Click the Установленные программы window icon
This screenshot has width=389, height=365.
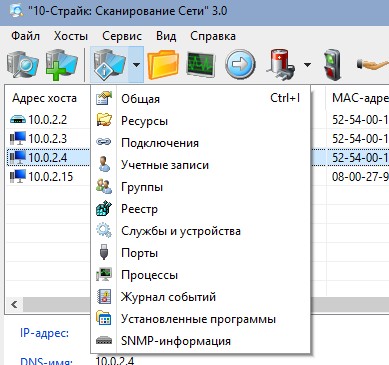coord(104,318)
